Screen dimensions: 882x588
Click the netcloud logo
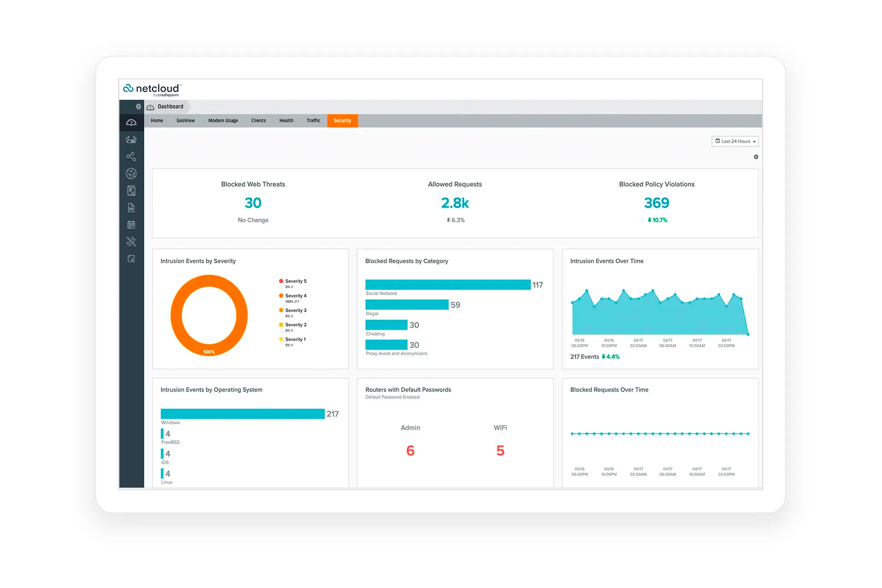(x=152, y=89)
